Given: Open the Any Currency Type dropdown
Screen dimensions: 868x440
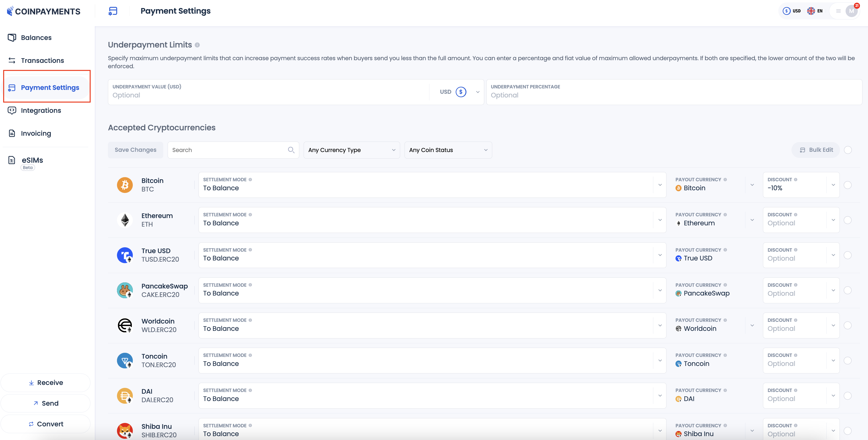Looking at the screenshot, I should point(351,150).
